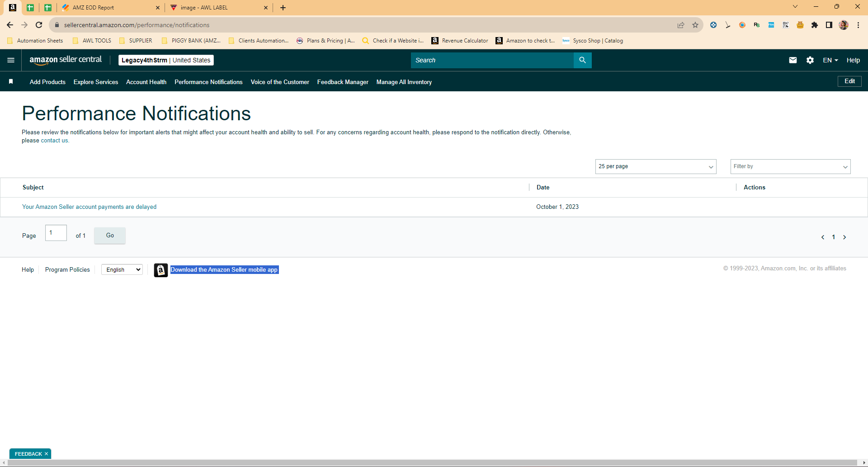The height and width of the screenshot is (467, 868).
Task: Click Download the Amazon Seller mobile app
Action: point(224,270)
